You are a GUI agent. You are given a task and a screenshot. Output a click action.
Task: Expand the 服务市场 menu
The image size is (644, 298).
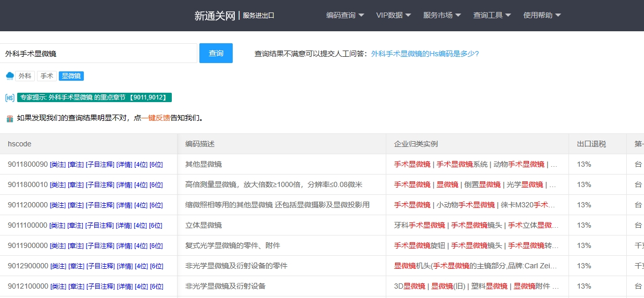coord(442,15)
